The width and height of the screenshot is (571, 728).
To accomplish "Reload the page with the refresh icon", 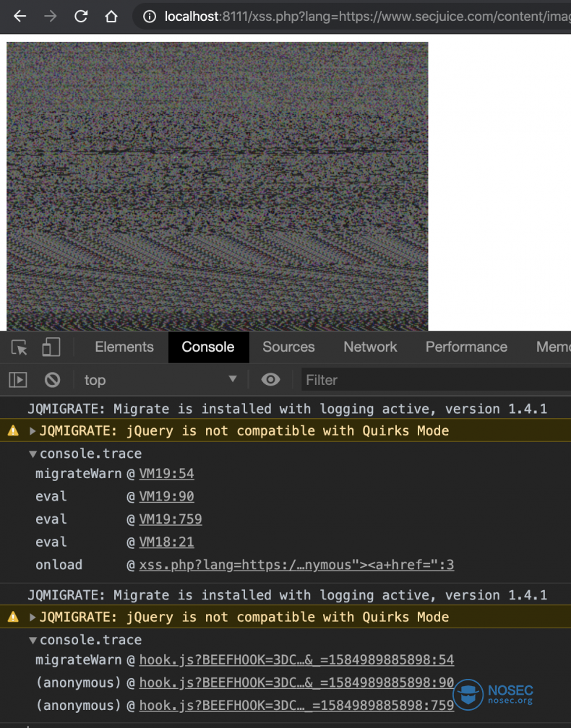I will click(81, 16).
